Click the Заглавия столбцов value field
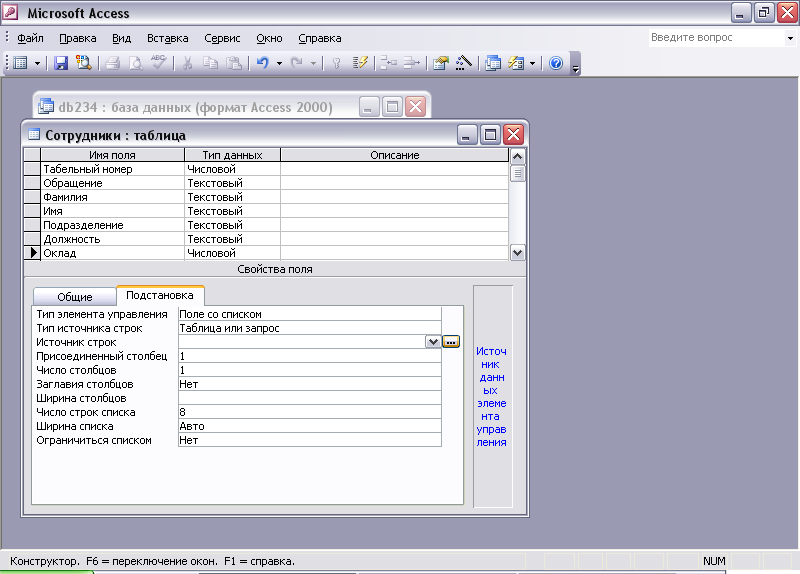This screenshot has width=800, height=574. pos(310,384)
